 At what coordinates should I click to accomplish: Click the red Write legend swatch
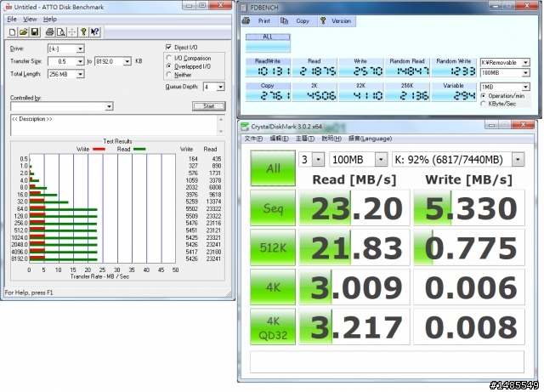coord(99,150)
